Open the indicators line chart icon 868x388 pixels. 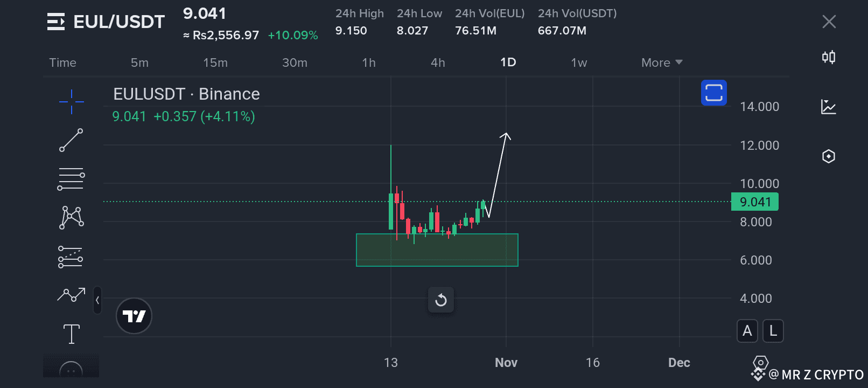click(x=829, y=107)
